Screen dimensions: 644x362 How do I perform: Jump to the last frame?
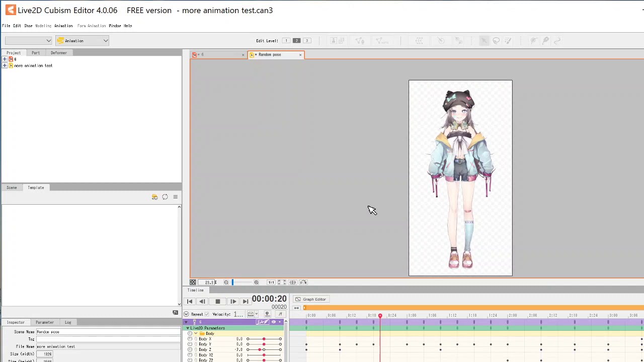[246, 301]
